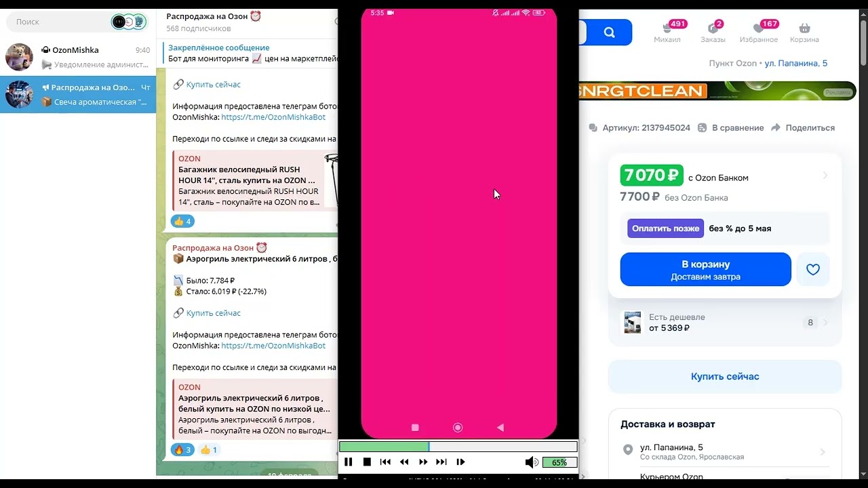Click the OzonMishka chat avatar

(x=19, y=57)
